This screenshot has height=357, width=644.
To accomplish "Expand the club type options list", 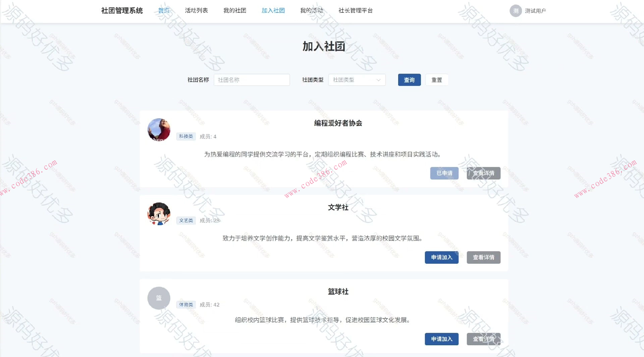I will click(x=357, y=80).
